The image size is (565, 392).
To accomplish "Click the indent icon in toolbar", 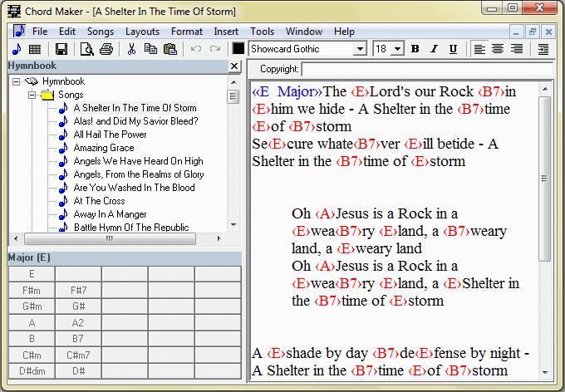I will point(543,49).
